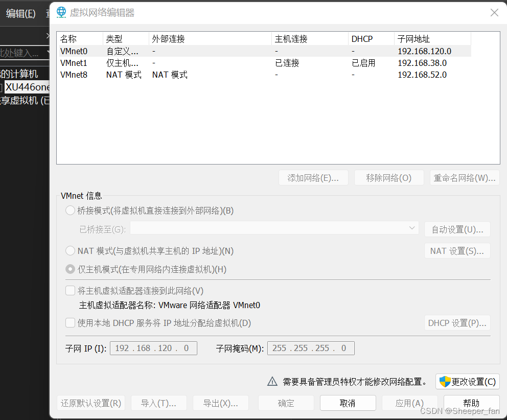The image size is (507, 420).
Task: Click 重命名网络(W)... button
Action: [x=465, y=178]
